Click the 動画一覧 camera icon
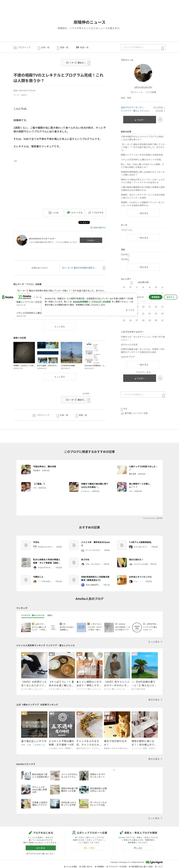This screenshot has width=179, height=868. pos(77,47)
